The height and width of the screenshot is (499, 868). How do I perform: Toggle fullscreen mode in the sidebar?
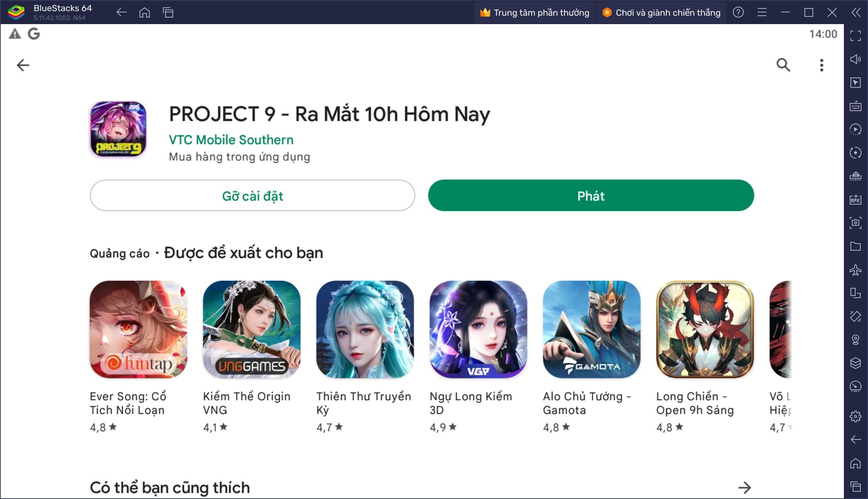(855, 36)
